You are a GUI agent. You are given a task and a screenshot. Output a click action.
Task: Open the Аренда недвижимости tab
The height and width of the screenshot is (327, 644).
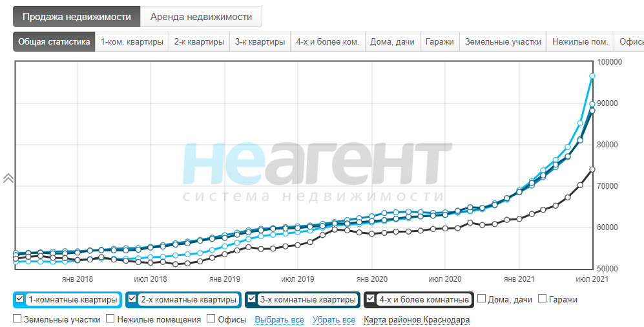(202, 17)
